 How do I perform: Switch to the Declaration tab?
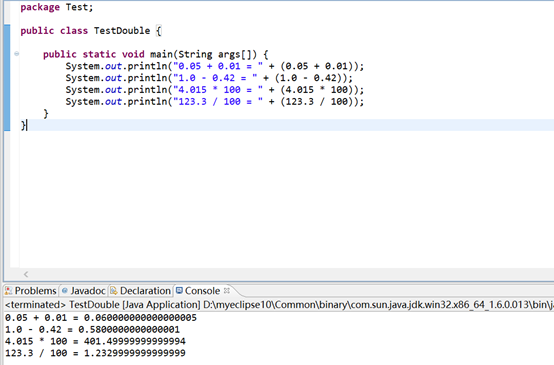tap(141, 291)
